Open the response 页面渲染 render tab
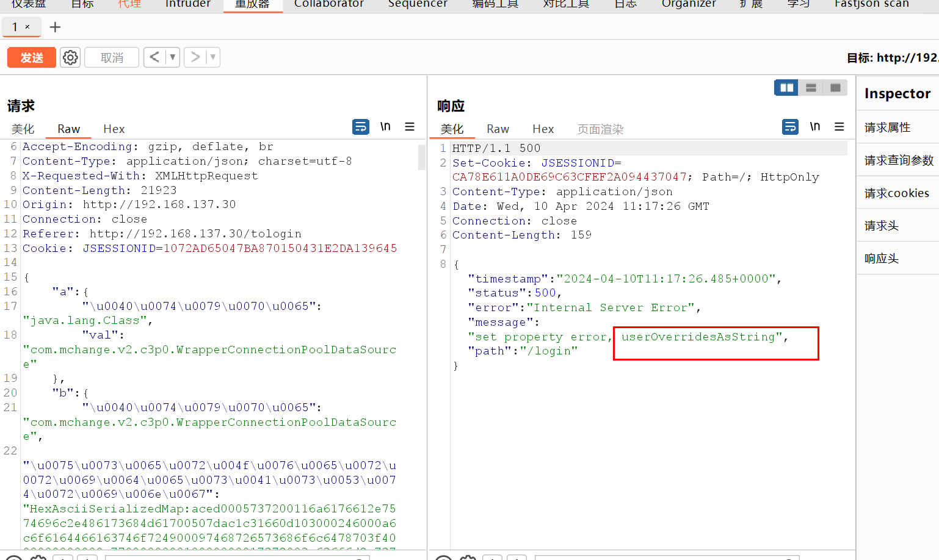Viewport: 939px width, 560px height. point(601,129)
